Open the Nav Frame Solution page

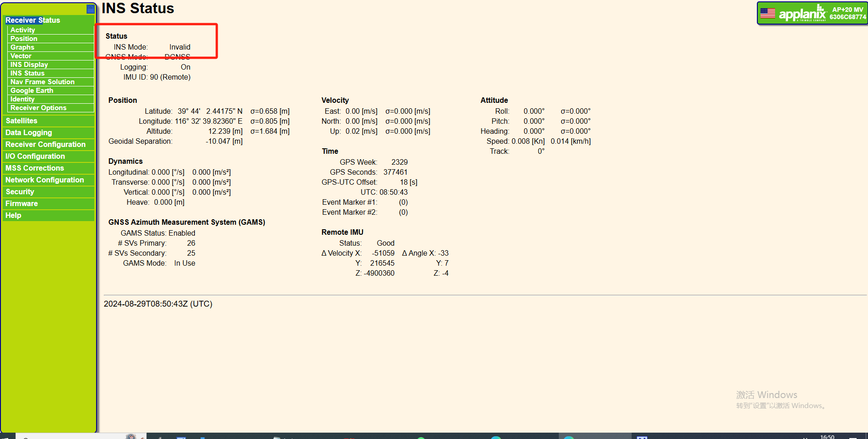click(x=42, y=82)
